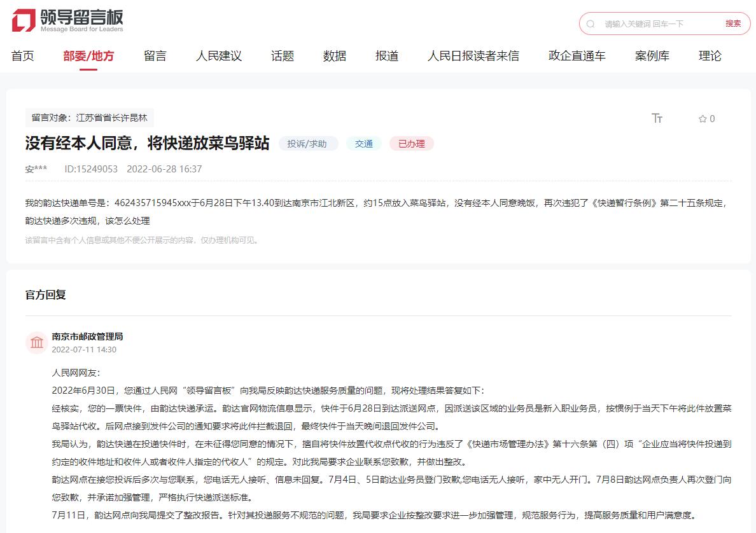Viewport: 756px width, 533px height.
Task: Go to the 话题 page
Action: click(x=282, y=56)
